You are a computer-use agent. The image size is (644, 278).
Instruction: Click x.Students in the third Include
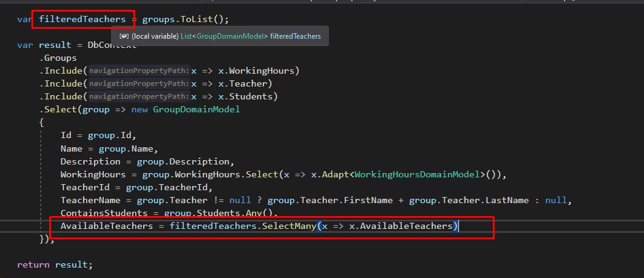coord(245,97)
